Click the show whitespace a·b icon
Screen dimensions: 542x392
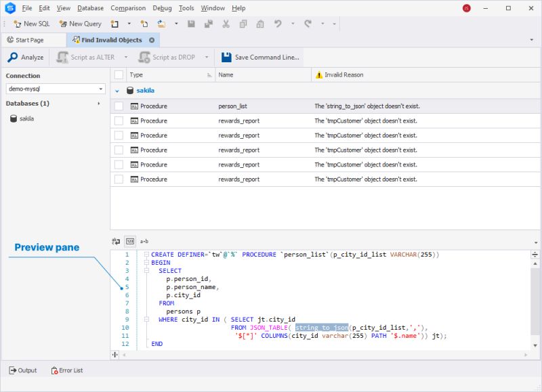[x=144, y=241]
